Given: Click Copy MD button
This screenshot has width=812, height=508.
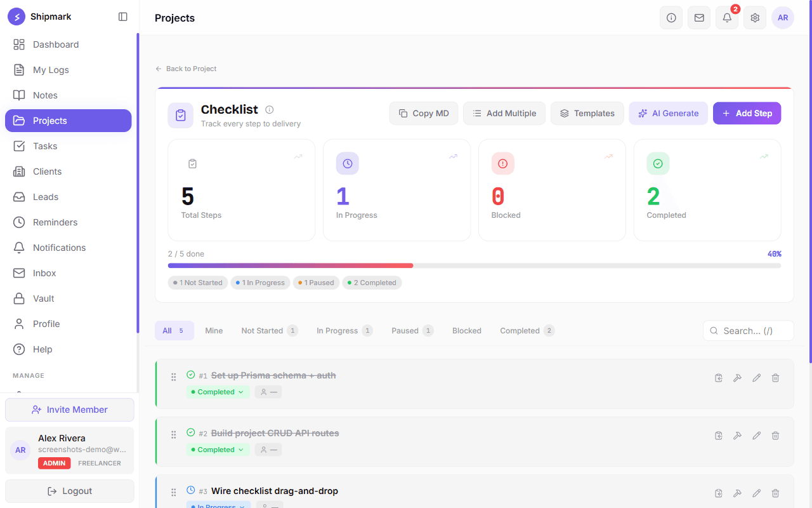Looking at the screenshot, I should [424, 113].
